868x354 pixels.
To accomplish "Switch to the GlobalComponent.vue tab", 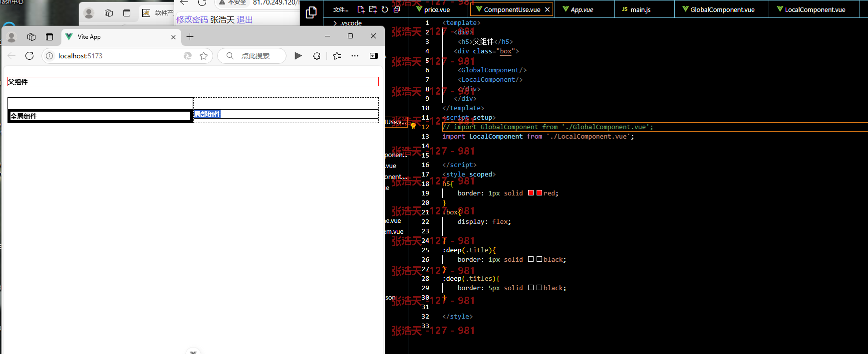I will [722, 9].
